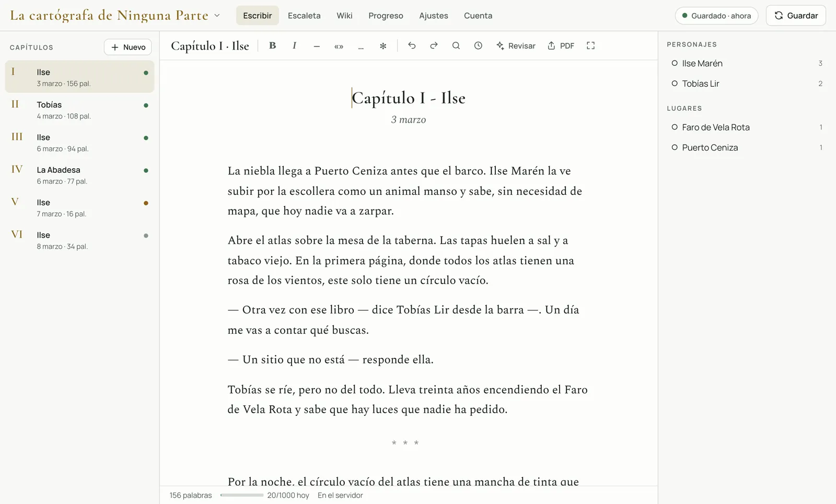Switch to the Escaleta tab
836x504 pixels.
tap(304, 16)
